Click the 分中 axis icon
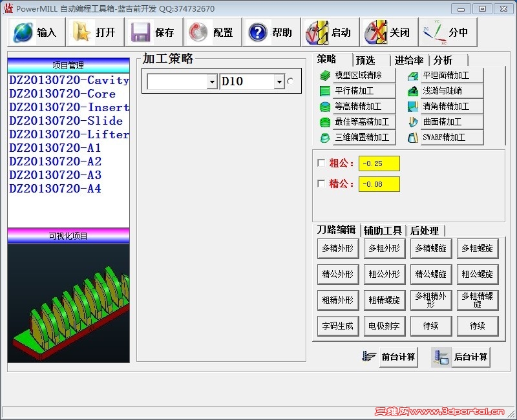This screenshot has width=517, height=420. pyautogui.click(x=435, y=32)
